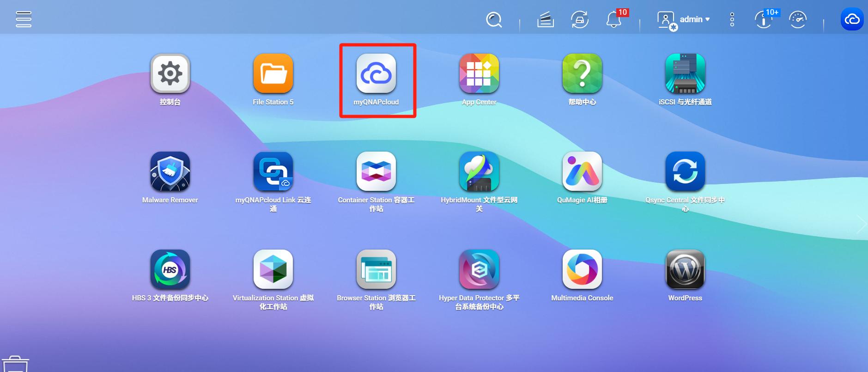The height and width of the screenshot is (372, 868).
Task: Open the main hamburger menu
Action: tap(24, 19)
